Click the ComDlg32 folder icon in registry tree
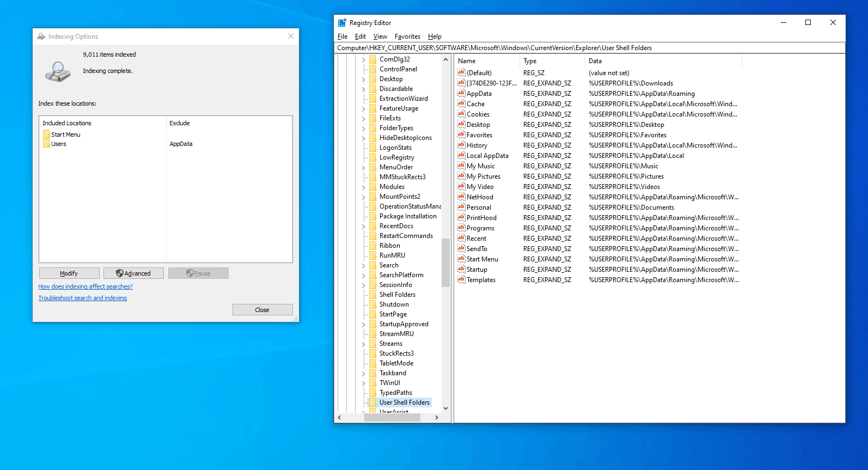868x470 pixels. pos(372,59)
